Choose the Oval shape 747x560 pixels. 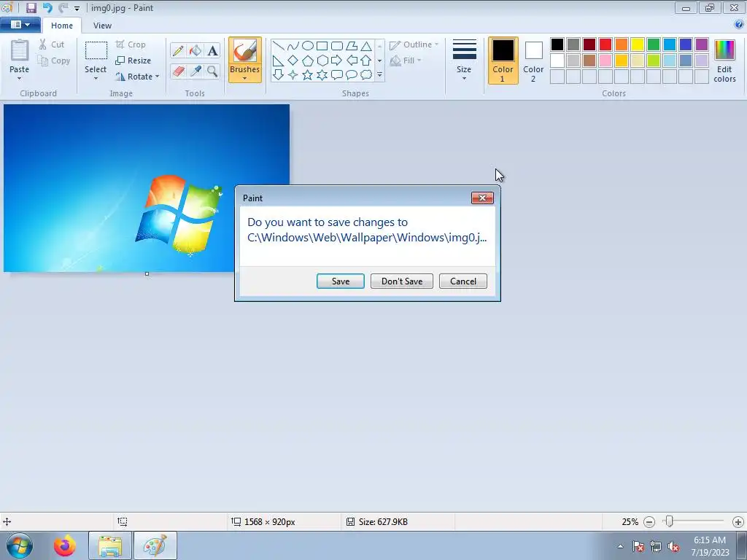coord(308,46)
